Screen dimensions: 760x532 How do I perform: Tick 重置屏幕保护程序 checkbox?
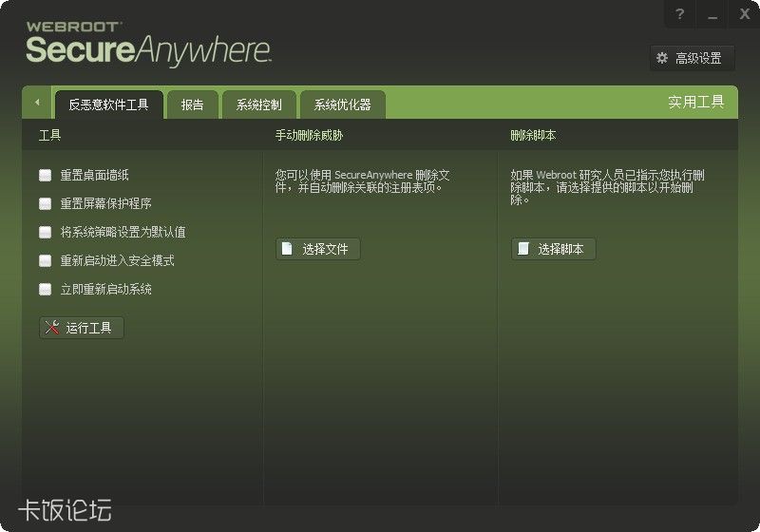(45, 203)
